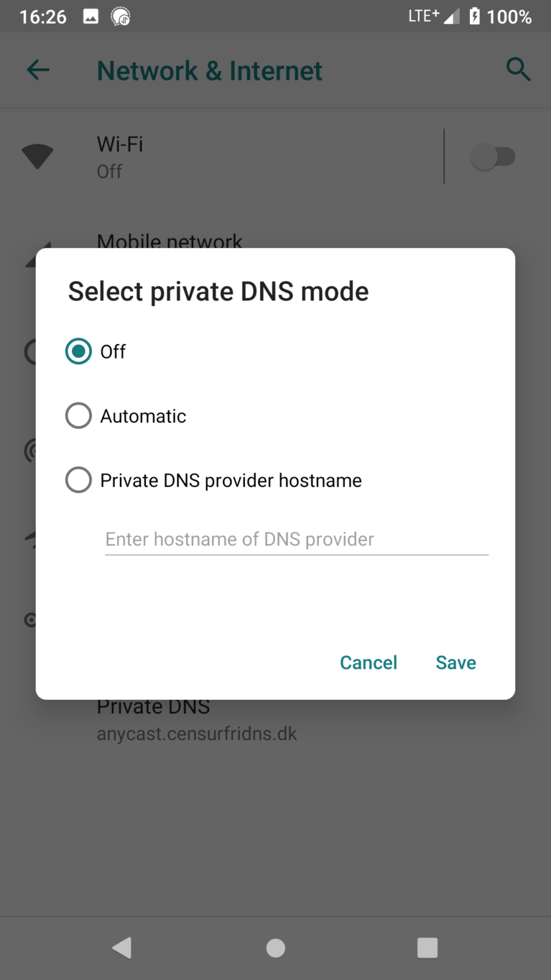Cancel the private DNS dialog

click(x=369, y=662)
